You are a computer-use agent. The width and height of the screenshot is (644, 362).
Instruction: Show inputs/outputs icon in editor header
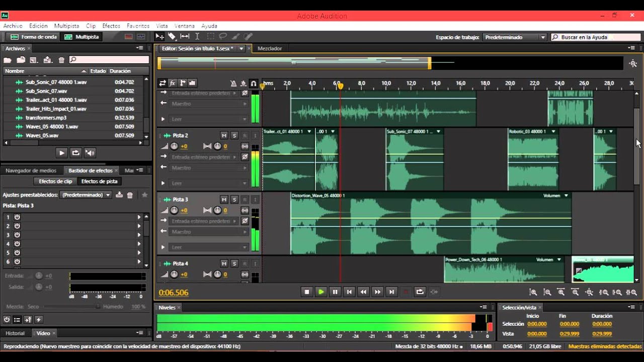point(163,83)
